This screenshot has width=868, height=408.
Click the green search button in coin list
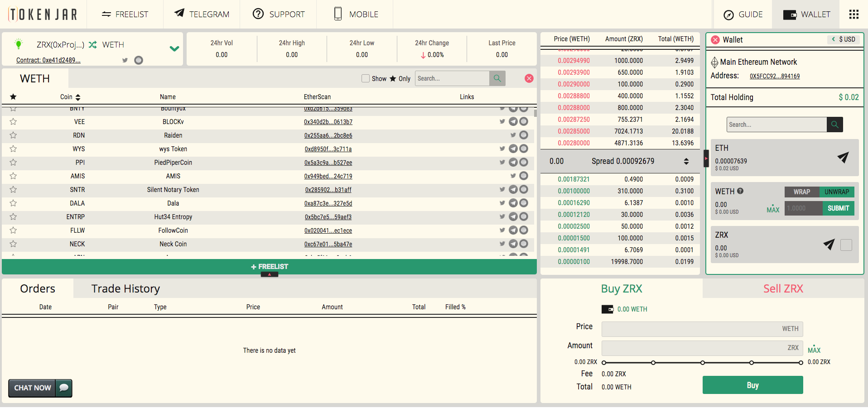pos(497,78)
